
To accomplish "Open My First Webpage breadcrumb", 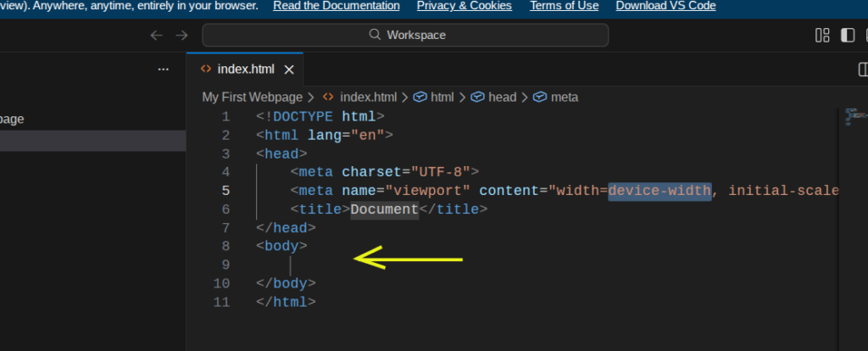I will 252,97.
